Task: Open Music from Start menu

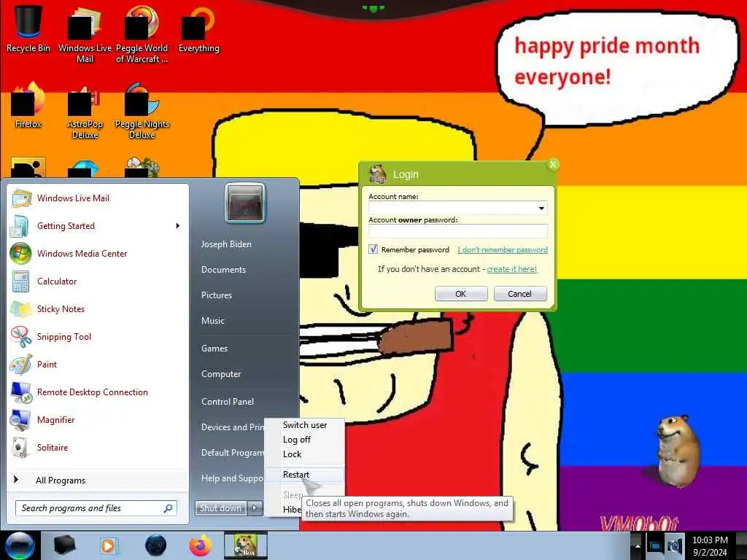Action: pos(213,321)
